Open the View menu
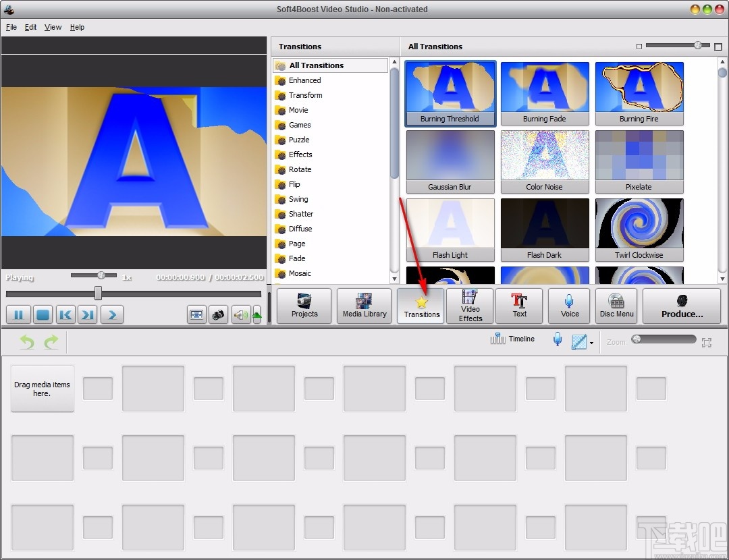 pos(53,27)
